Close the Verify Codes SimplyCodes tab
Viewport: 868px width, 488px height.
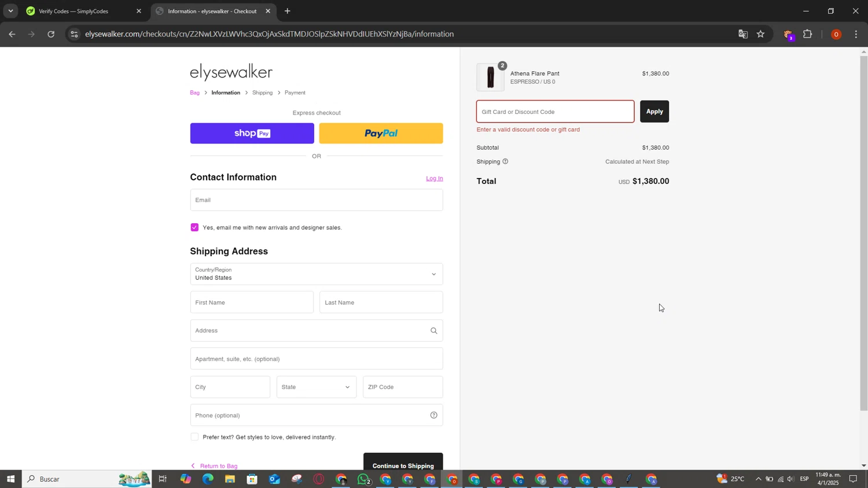pyautogui.click(x=139, y=11)
